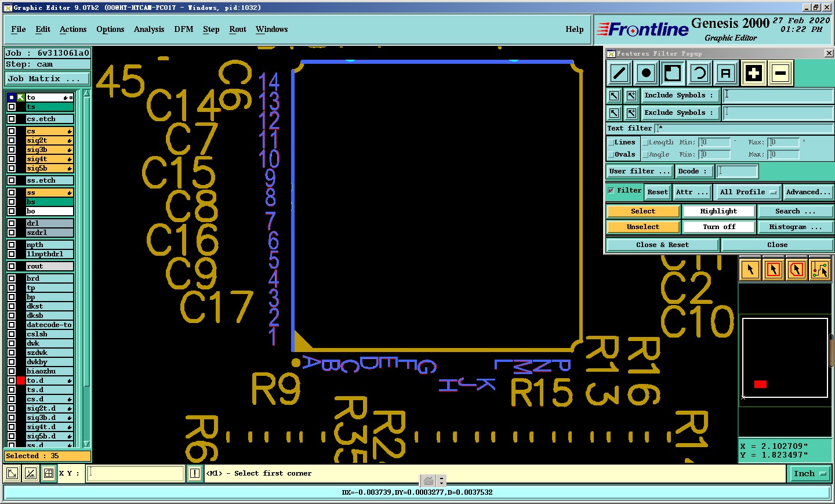Open the All Profile dropdown
Viewport: 835px width, 504px height.
click(748, 192)
